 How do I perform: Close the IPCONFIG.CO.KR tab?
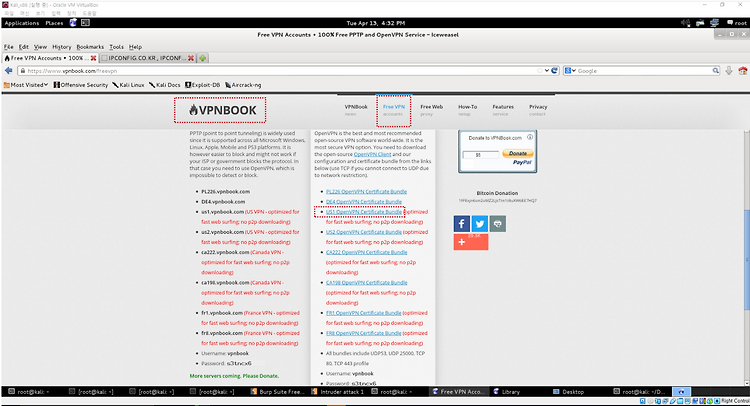pyautogui.click(x=191, y=58)
